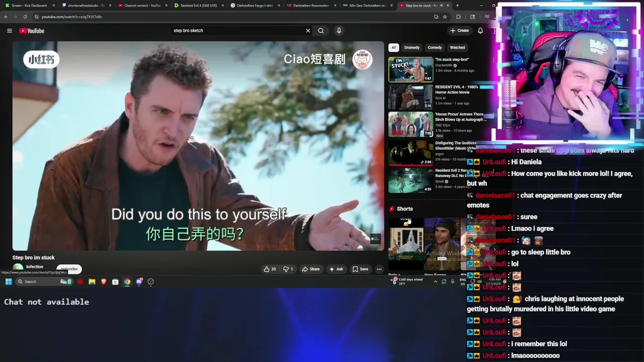Open Google Chrome from the taskbar
The width and height of the screenshot is (644, 362).
tap(127, 282)
